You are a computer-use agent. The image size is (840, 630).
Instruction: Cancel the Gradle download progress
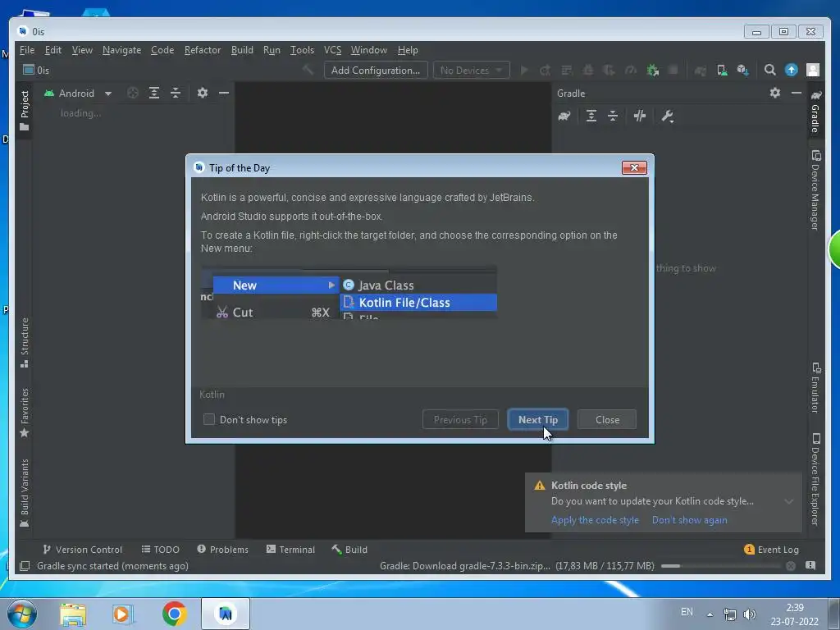[791, 566]
